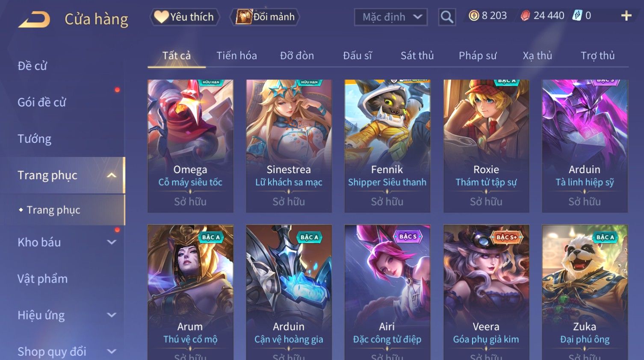Open the search magnifier icon
This screenshot has height=360, width=644.
coord(447,17)
